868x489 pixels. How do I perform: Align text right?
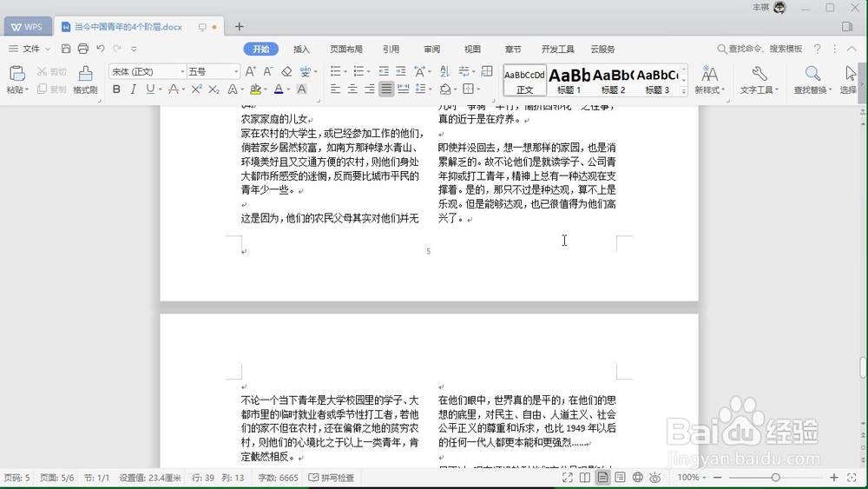coord(369,89)
